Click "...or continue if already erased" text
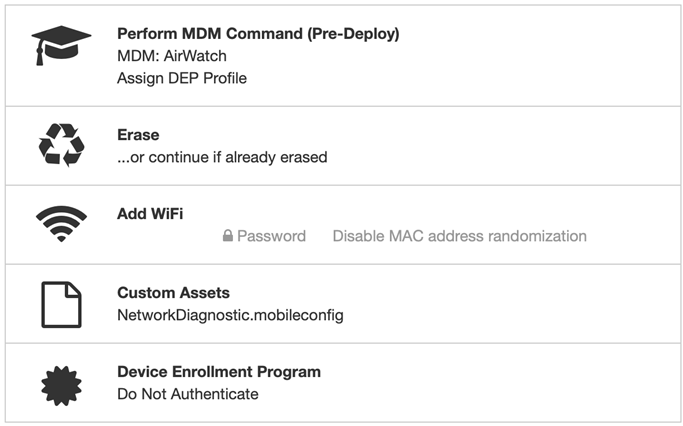The height and width of the screenshot is (426, 683). coord(222,157)
